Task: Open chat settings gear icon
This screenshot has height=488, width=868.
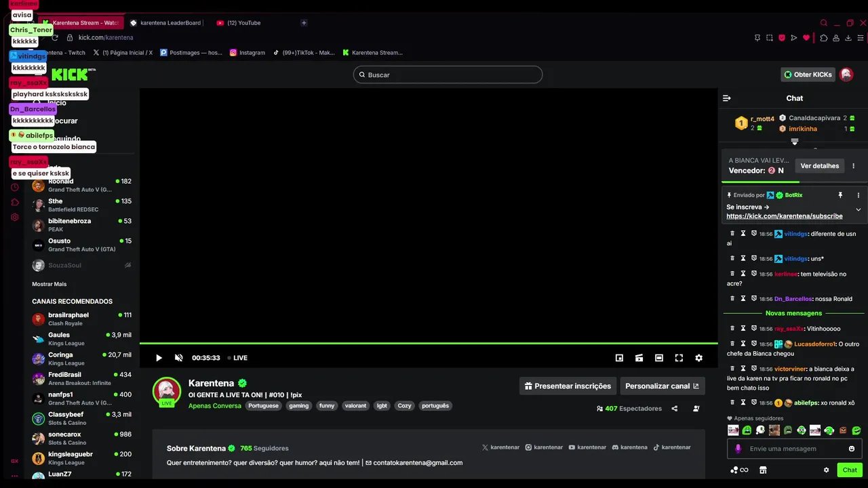Action: click(826, 470)
